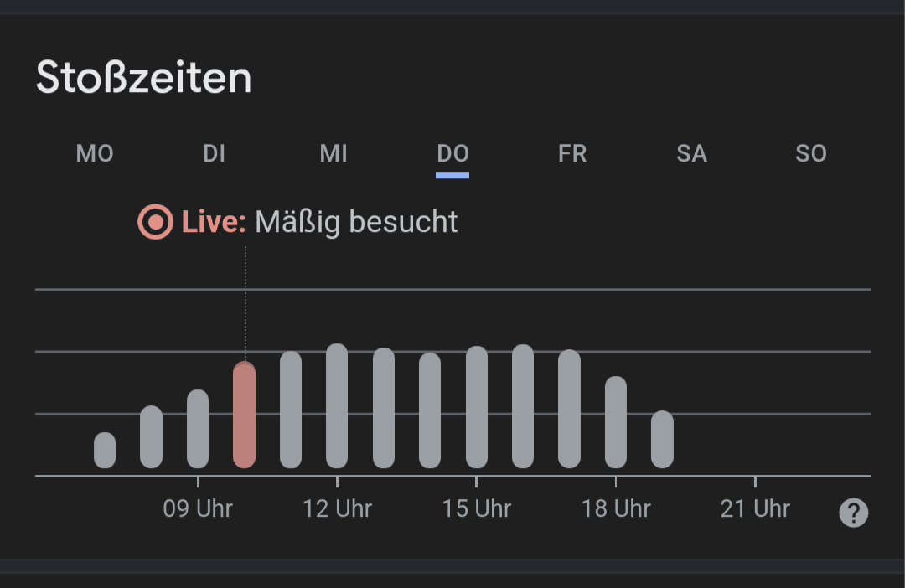The width and height of the screenshot is (905, 588).
Task: Click the bar above 15 Uhr tick
Action: coord(476,407)
